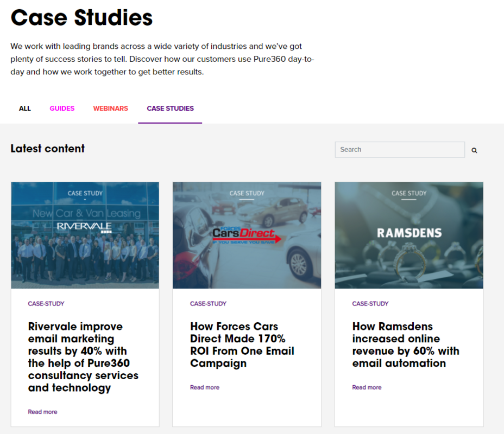Click CASE-STUDY tag above Ramsdens title
The image size is (504, 434).
(x=370, y=304)
